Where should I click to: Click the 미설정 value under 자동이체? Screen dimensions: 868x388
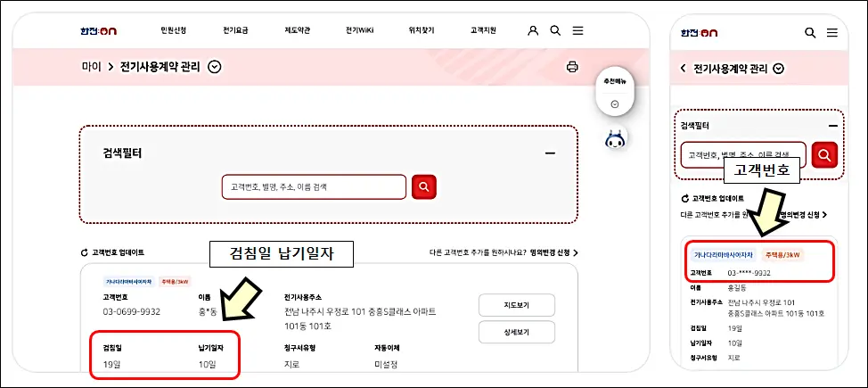[x=386, y=365]
